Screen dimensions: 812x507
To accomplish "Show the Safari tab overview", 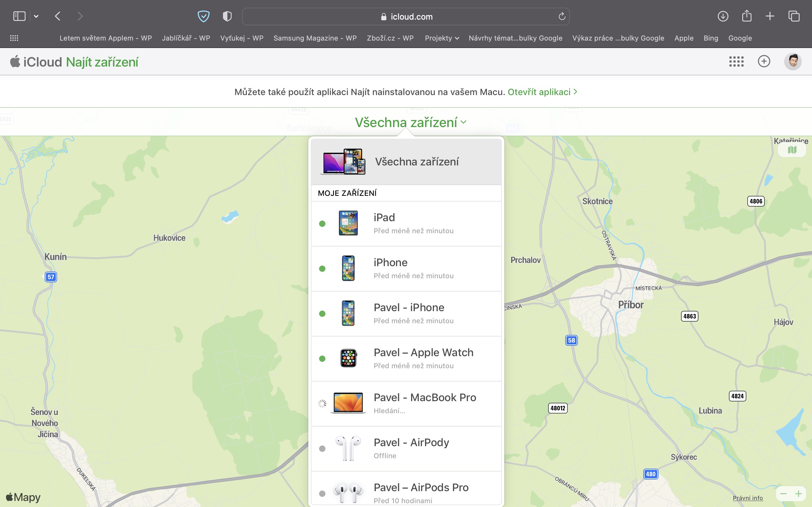I will point(794,16).
